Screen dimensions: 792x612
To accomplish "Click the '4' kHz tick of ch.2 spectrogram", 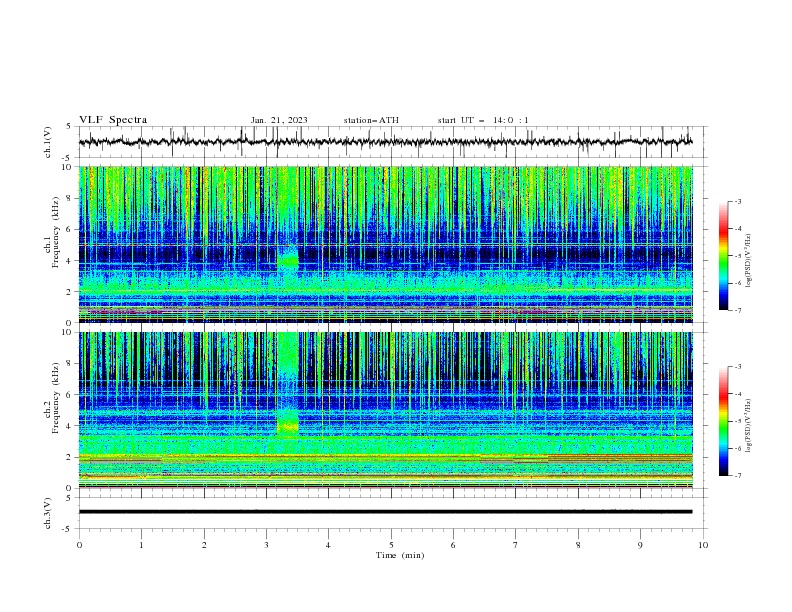I will (71, 426).
